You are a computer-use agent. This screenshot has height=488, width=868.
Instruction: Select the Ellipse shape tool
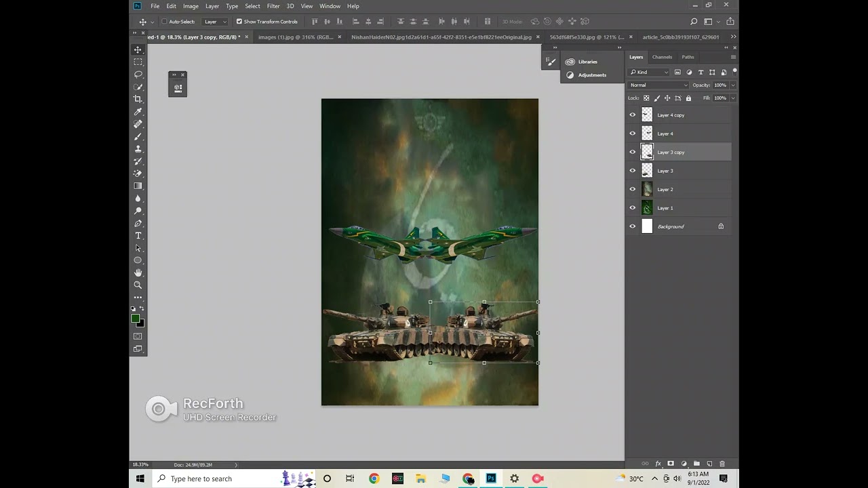pos(138,260)
